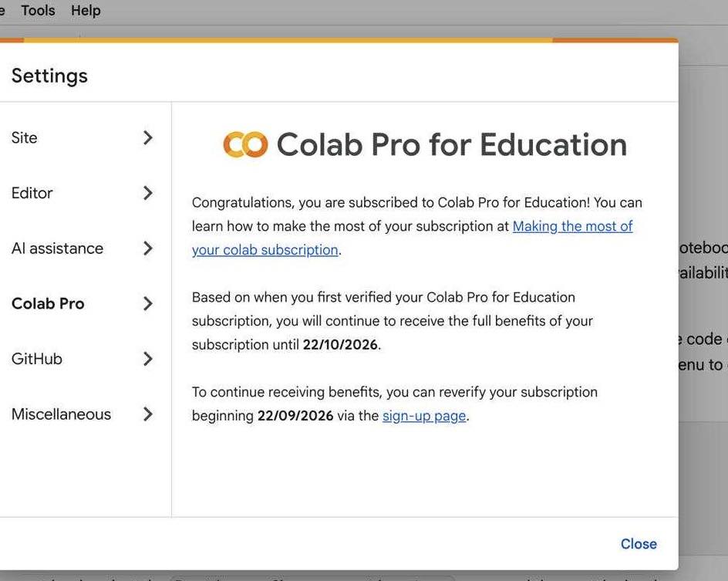This screenshot has height=581, width=728.
Task: Open the Site settings section
Action: point(83,137)
